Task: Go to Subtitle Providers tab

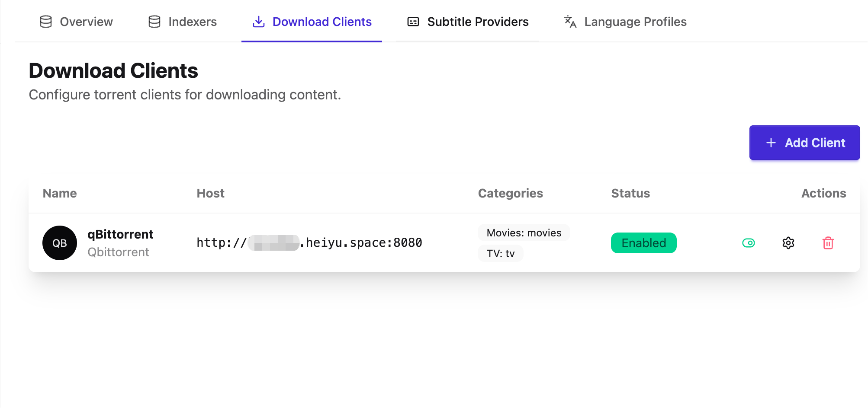Action: click(x=467, y=22)
